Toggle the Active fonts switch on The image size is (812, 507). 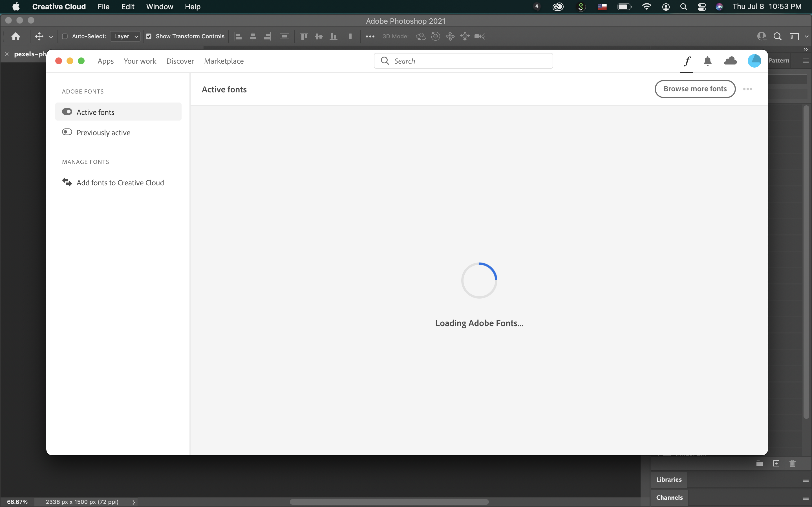(67, 112)
